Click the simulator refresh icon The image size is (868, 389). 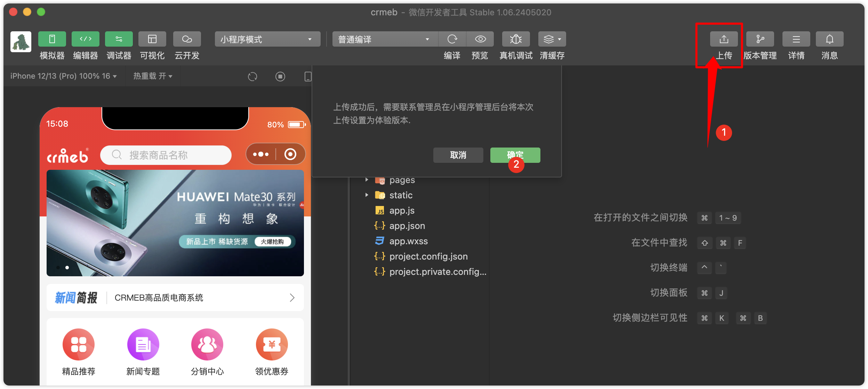252,76
